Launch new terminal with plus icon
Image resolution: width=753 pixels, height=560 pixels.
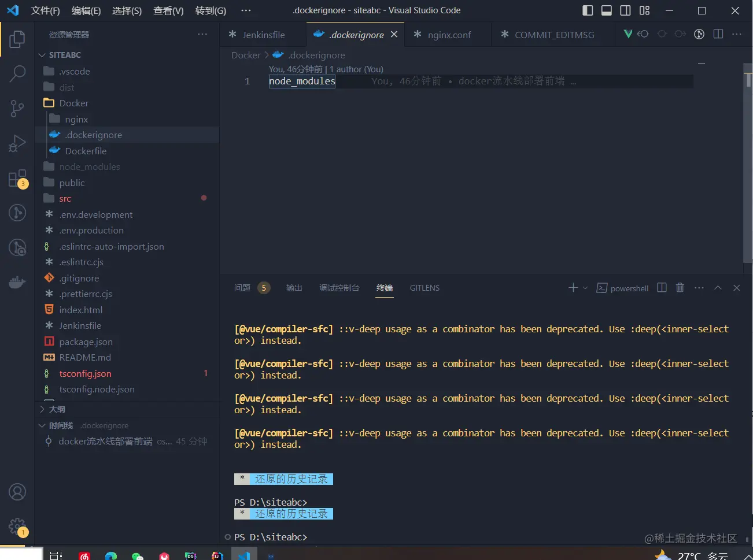[573, 288]
